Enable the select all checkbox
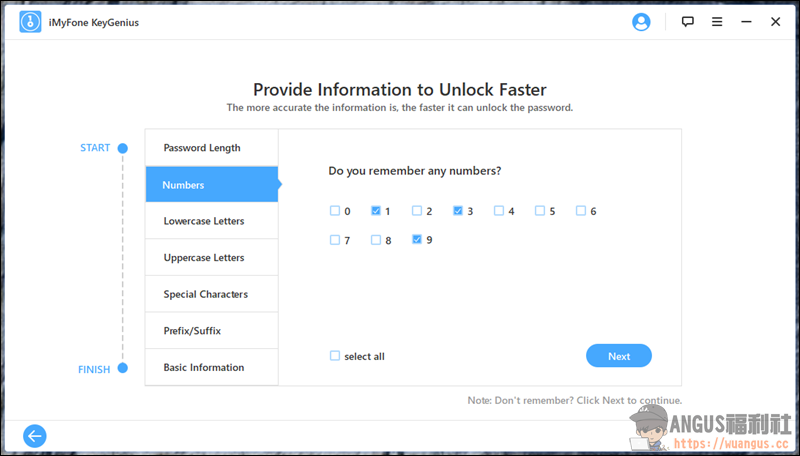The width and height of the screenshot is (800, 456). coord(335,356)
